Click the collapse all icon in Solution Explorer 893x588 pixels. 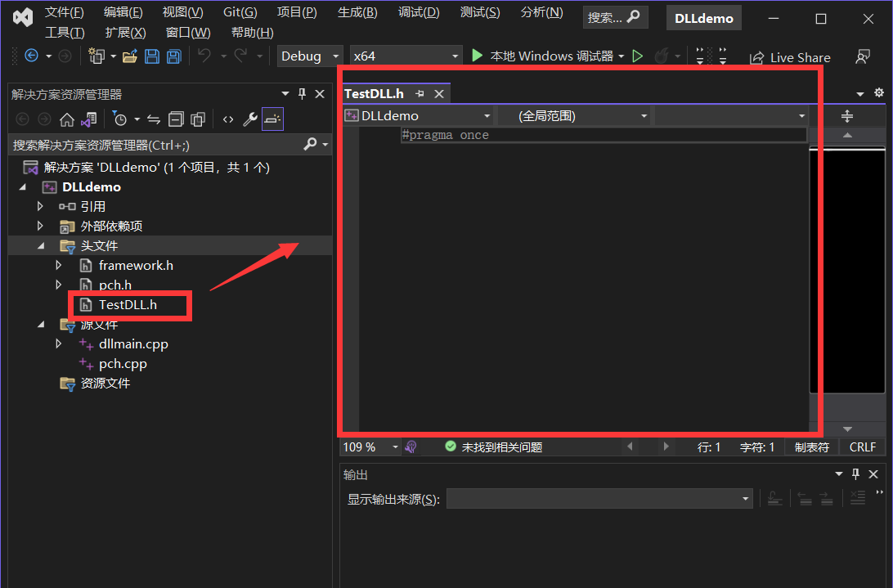point(176,119)
